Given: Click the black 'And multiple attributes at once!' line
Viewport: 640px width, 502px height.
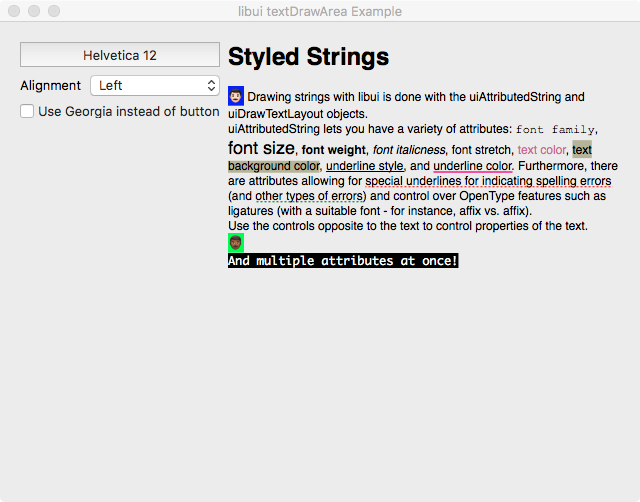Looking at the screenshot, I should (x=343, y=261).
